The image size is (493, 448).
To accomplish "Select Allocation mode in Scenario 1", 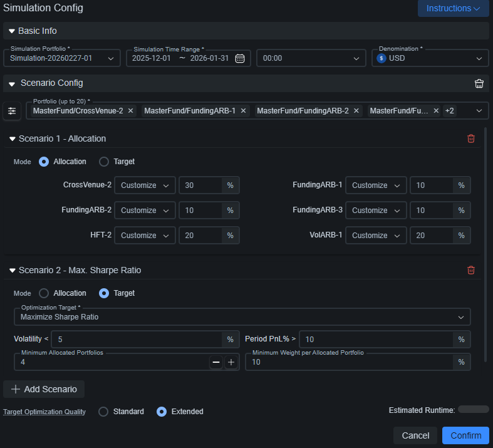I will tap(44, 162).
